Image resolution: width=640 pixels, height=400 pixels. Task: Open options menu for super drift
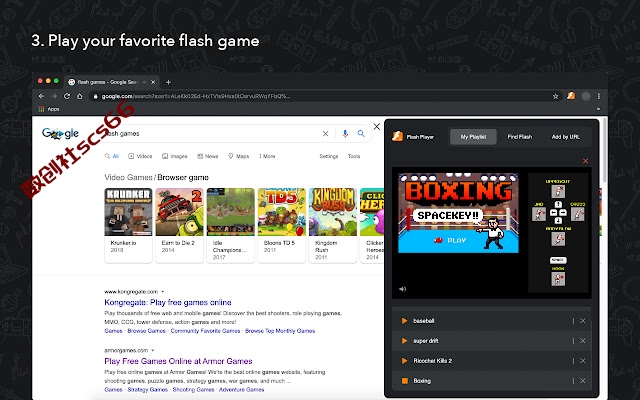pyautogui.click(x=573, y=341)
